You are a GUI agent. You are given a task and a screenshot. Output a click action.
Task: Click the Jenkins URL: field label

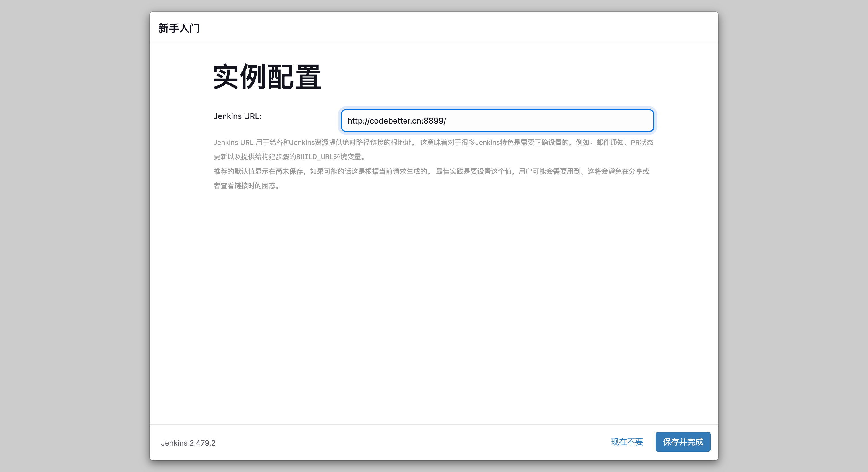[237, 116]
